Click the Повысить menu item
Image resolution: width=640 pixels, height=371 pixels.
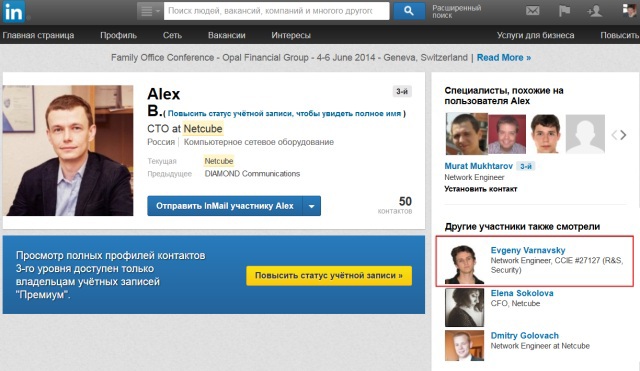tap(620, 36)
